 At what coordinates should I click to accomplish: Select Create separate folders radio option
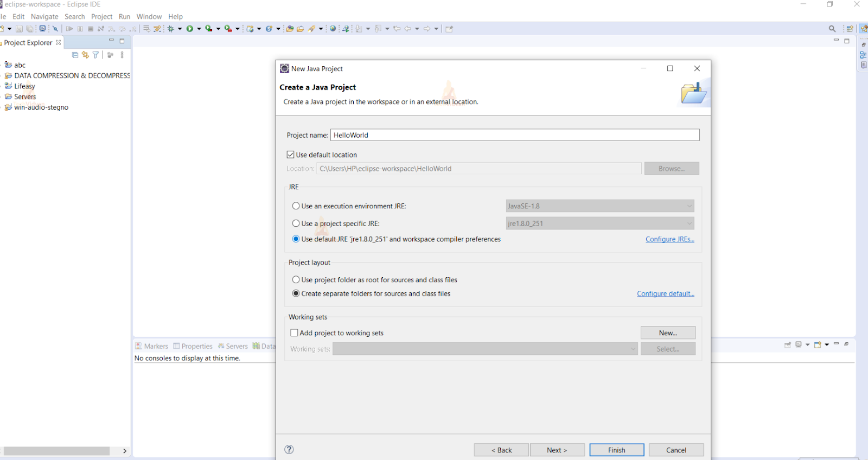click(296, 293)
